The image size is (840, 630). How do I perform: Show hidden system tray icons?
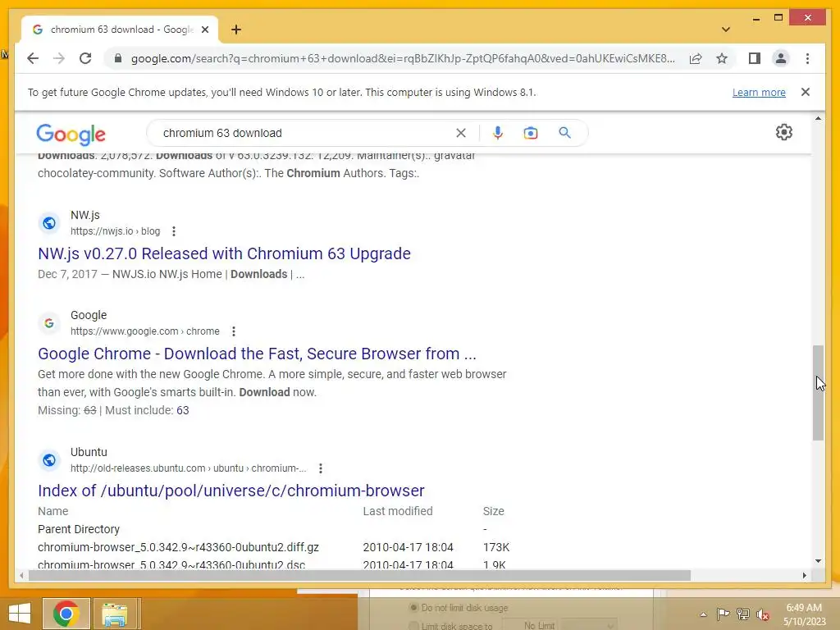(x=703, y=614)
